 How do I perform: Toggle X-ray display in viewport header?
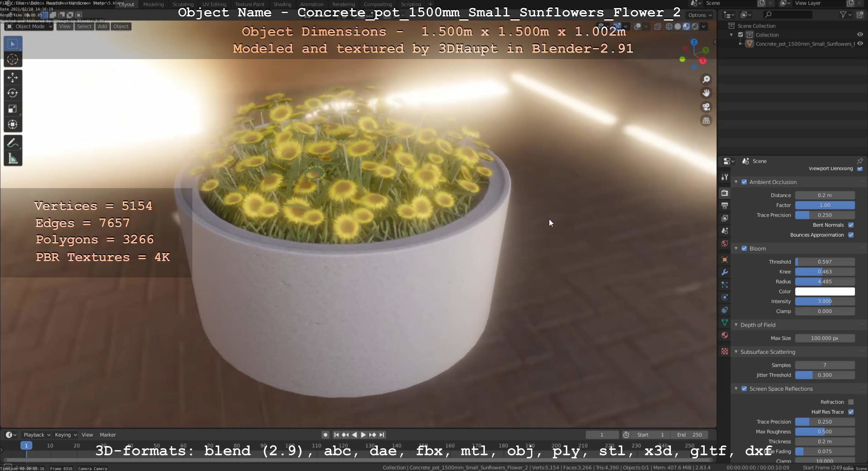(657, 26)
